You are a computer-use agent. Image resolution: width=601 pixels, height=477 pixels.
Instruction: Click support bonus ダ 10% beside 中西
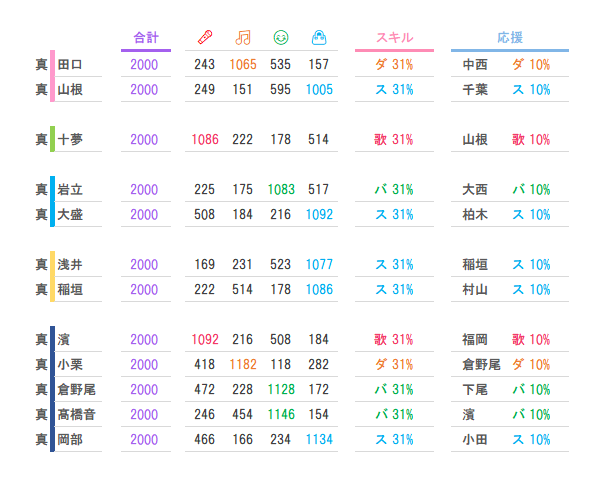(x=531, y=64)
